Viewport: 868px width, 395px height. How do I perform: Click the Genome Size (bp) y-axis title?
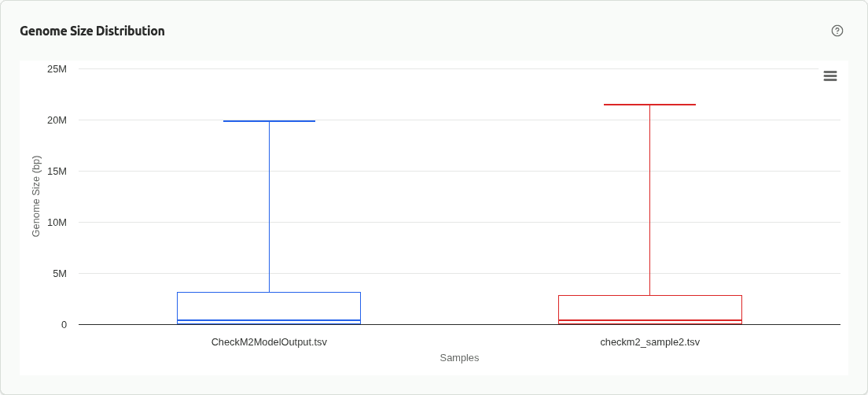coord(36,197)
